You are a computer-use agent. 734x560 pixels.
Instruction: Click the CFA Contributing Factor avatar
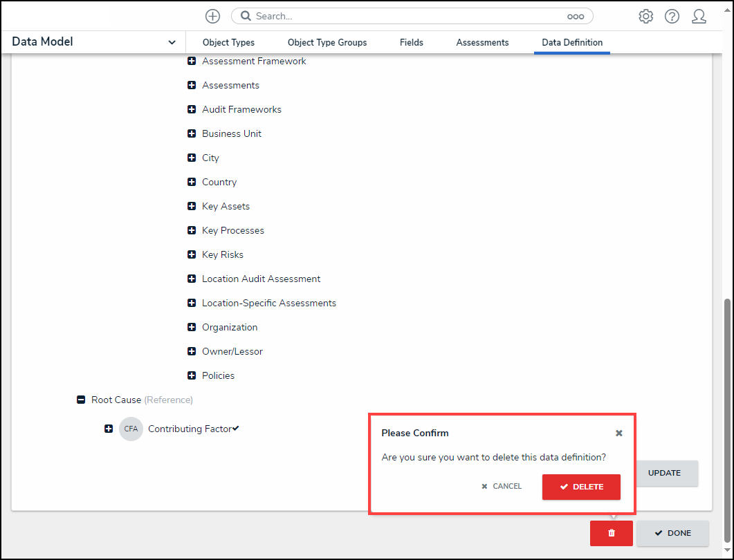click(131, 429)
